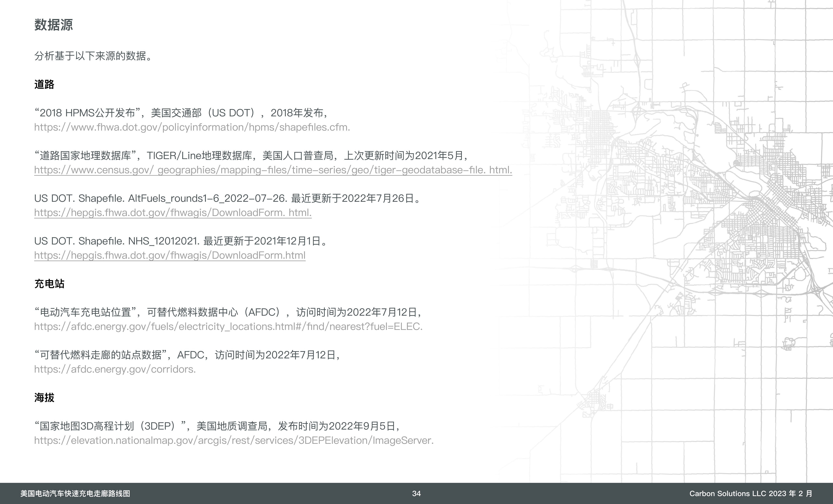Click the 充电站 section heading
This screenshot has width=833, height=504.
pyautogui.click(x=49, y=284)
